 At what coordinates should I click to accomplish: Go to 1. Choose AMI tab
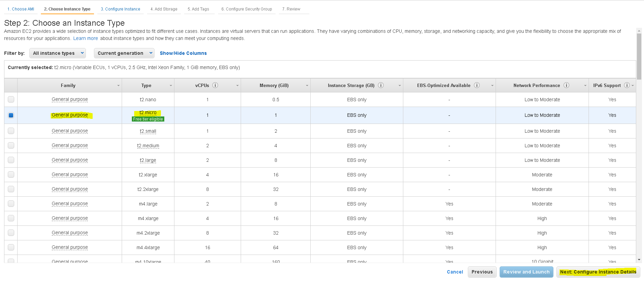[x=21, y=9]
